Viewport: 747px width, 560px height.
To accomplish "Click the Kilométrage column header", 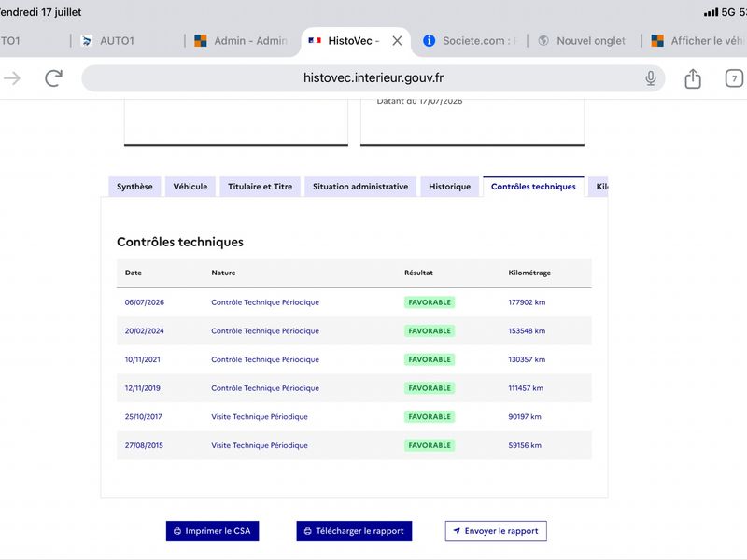I will 529,273.
